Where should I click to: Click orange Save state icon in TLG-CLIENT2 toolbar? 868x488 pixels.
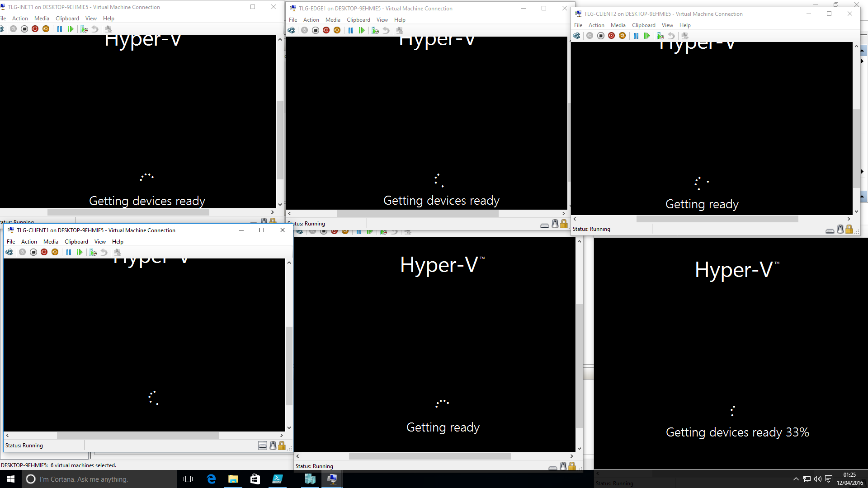(x=623, y=36)
